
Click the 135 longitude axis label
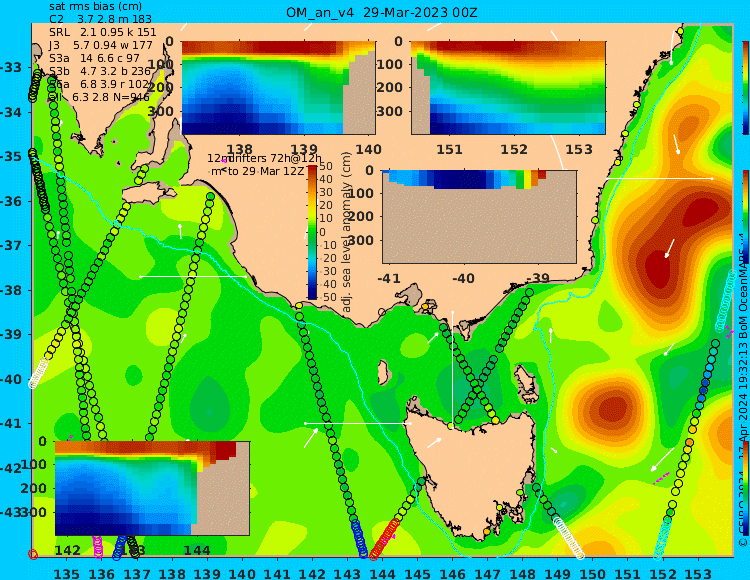(66, 573)
